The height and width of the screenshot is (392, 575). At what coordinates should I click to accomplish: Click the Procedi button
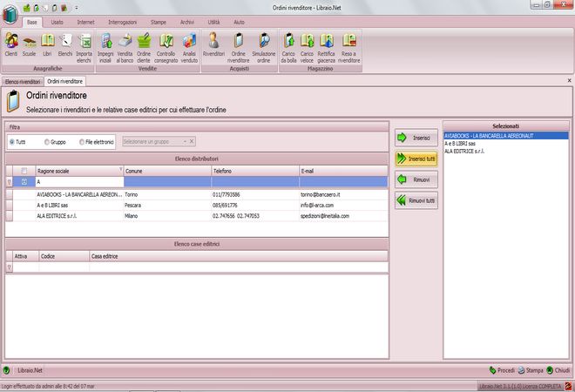[502, 370]
